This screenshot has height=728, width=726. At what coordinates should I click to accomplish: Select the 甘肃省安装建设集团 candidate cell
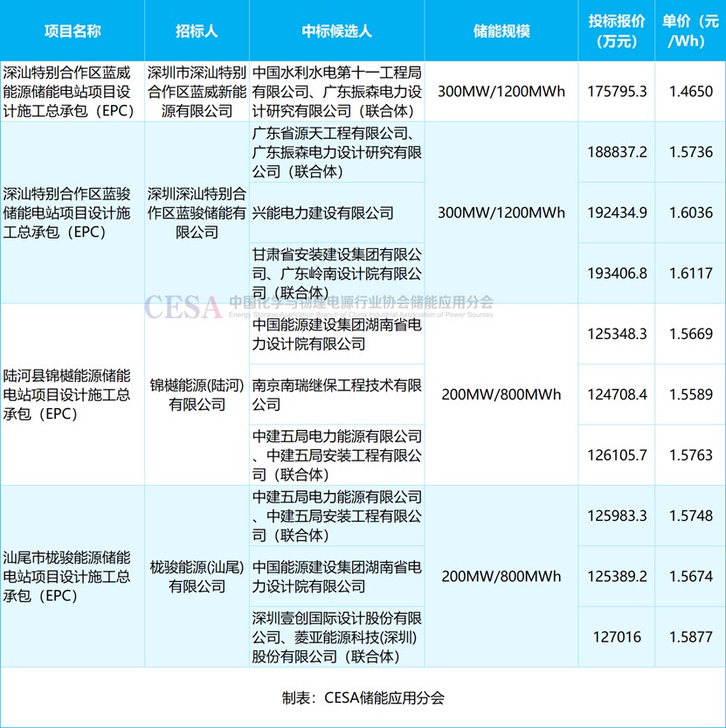pyautogui.click(x=336, y=273)
